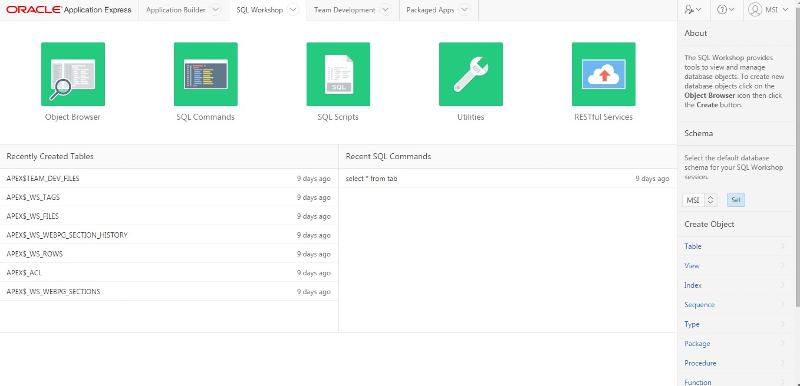The width and height of the screenshot is (800, 386).
Task: Create a new Package object link
Action: [697, 344]
